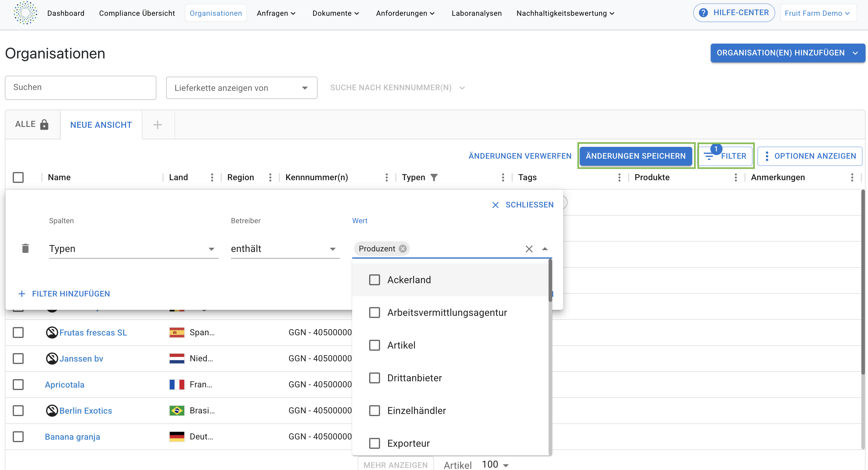868x470 pixels.
Task: Click blocked icon beside Frutas frescas SL
Action: pyautogui.click(x=52, y=333)
